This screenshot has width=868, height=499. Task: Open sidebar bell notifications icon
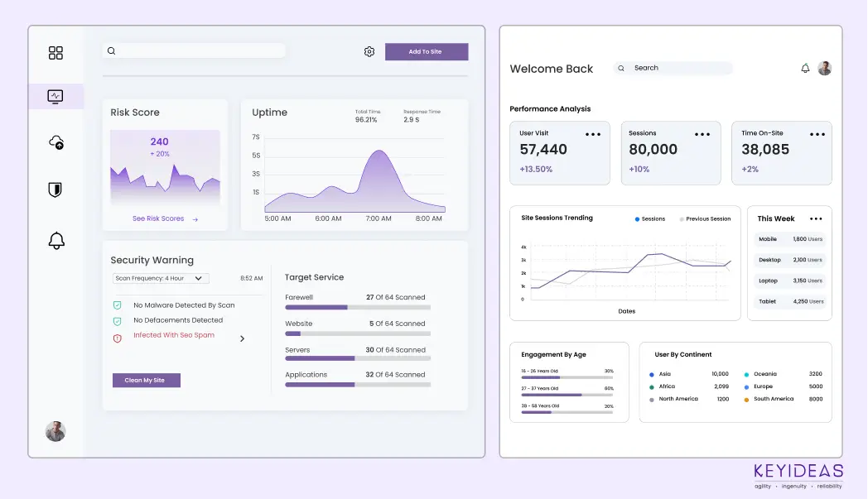click(56, 241)
